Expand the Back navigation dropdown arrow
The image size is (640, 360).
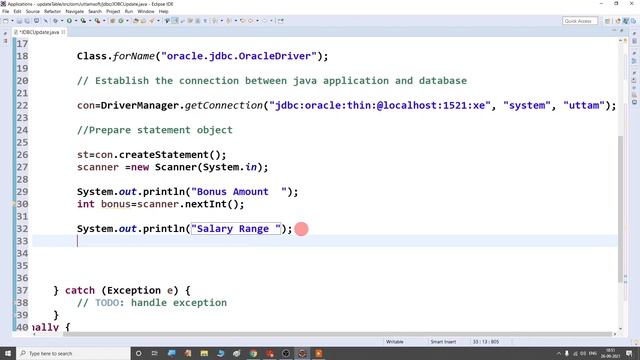click(x=257, y=21)
